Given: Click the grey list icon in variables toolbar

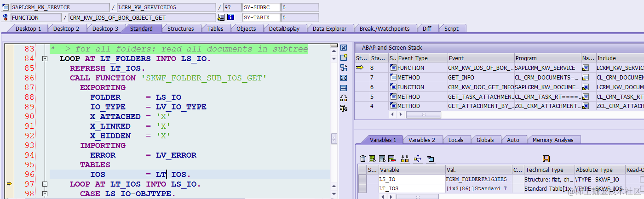Looking at the screenshot, I should (382, 159).
